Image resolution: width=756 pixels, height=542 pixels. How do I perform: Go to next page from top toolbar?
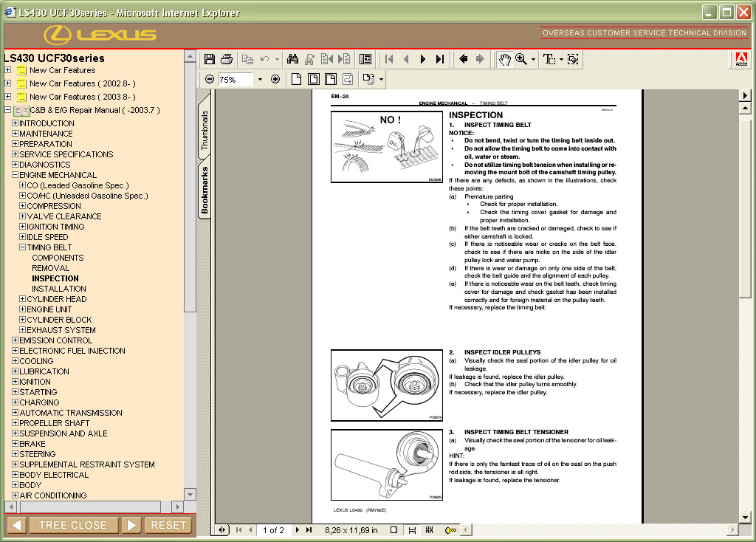[x=423, y=59]
